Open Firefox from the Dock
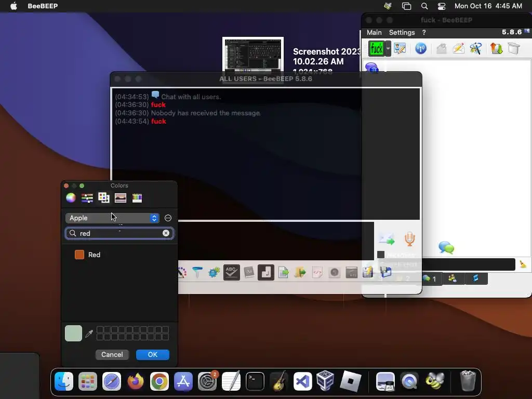Screen dimensions: 532x399 pyautogui.click(x=136, y=382)
